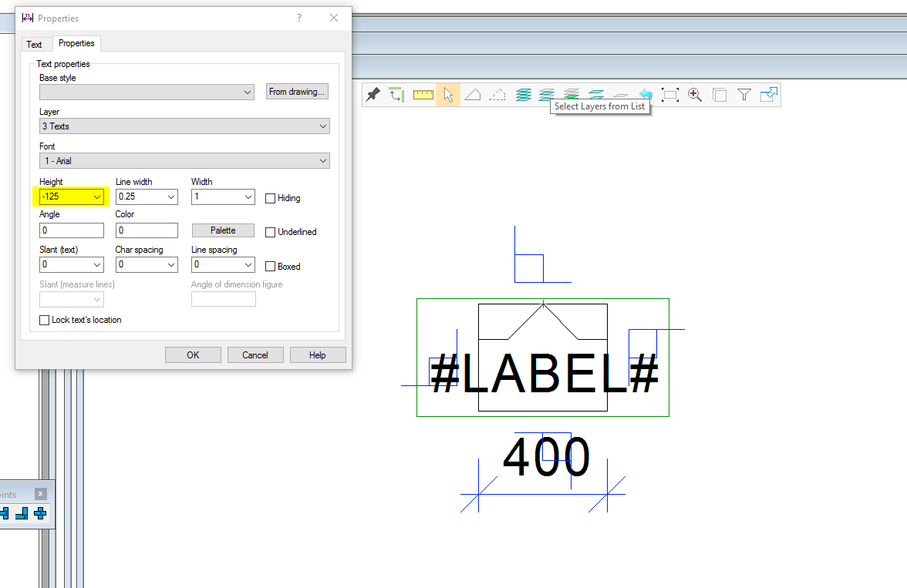Click the export/share arrow icon
The height and width of the screenshot is (588, 907).
point(769,94)
